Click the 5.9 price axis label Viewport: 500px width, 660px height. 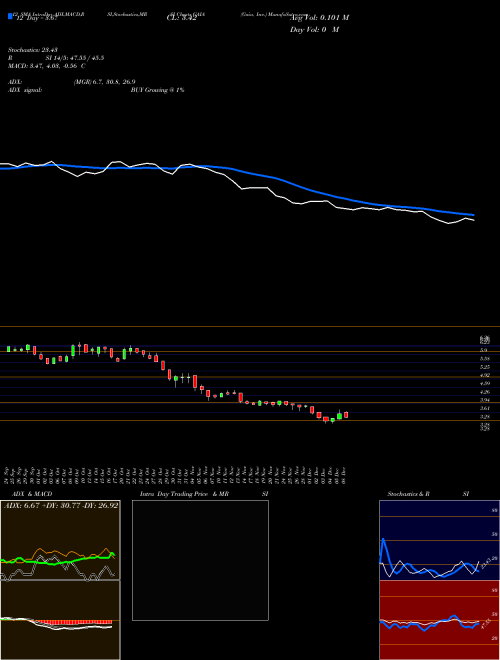coord(484,350)
